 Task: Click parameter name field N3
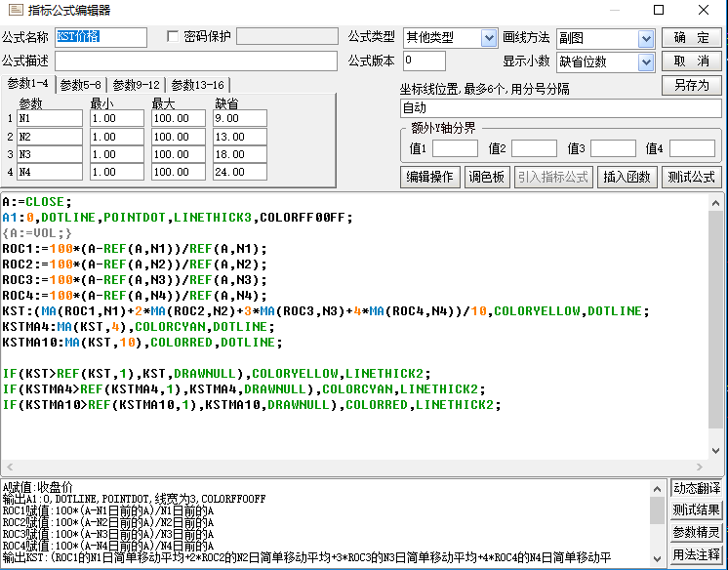(50, 154)
